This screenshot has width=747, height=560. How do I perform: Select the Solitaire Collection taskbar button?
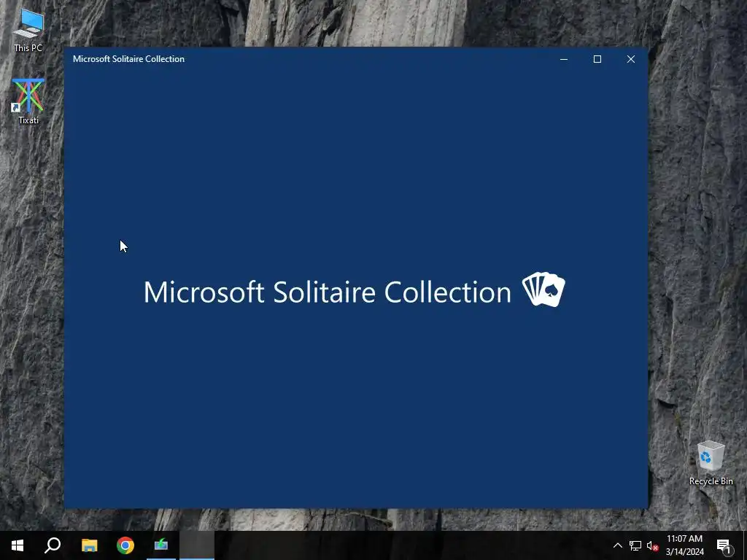click(x=197, y=545)
